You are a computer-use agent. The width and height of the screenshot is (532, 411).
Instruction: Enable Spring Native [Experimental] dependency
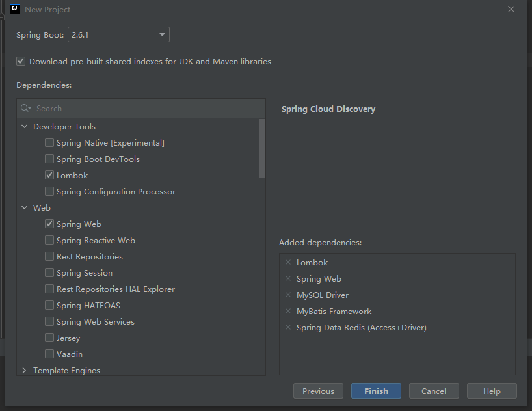coord(49,142)
